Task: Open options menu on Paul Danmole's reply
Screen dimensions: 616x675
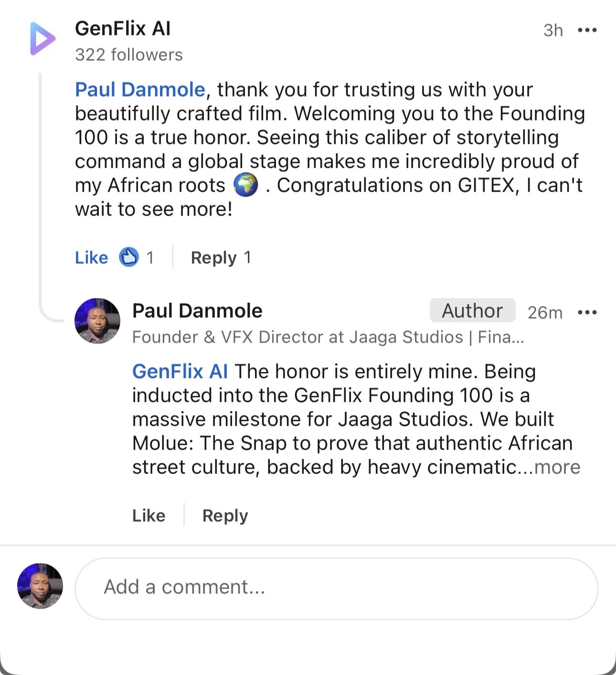Action: pyautogui.click(x=587, y=312)
